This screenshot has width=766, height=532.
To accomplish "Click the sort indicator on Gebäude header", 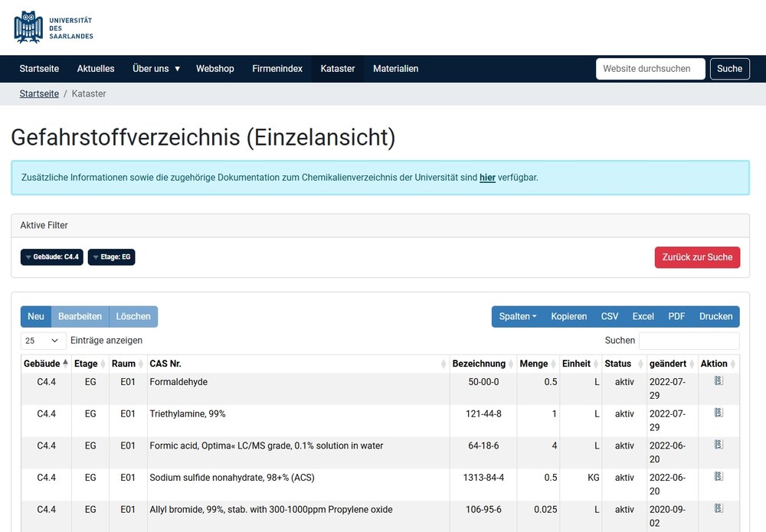I will click(64, 364).
